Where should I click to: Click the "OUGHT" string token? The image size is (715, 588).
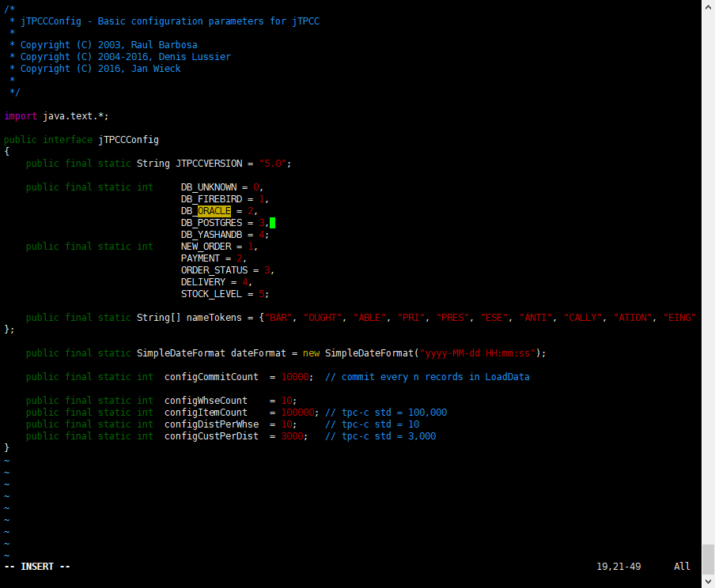(x=323, y=318)
